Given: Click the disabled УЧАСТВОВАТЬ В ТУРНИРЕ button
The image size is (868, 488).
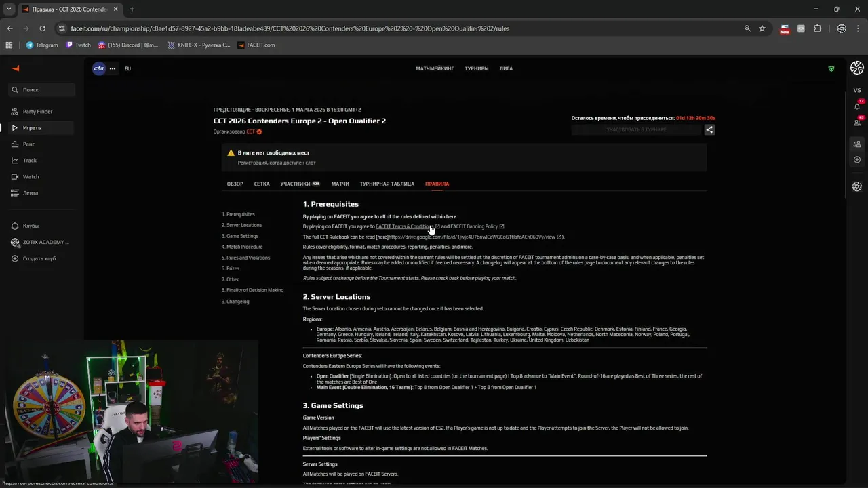Looking at the screenshot, I should [636, 129].
